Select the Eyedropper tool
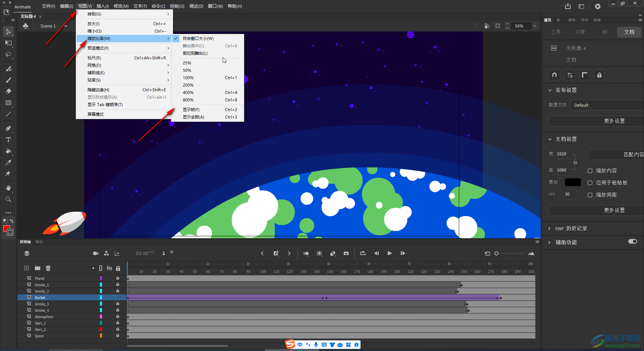644x351 pixels. (x=8, y=163)
